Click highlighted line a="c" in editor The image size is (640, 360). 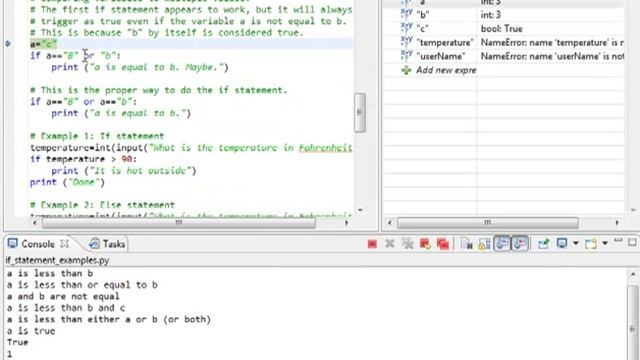(43, 44)
